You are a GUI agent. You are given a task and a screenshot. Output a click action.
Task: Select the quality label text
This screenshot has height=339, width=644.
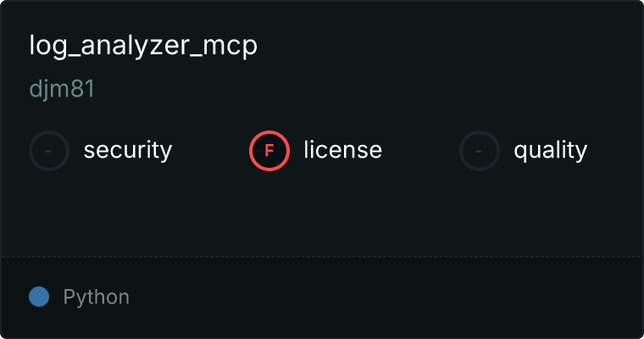coord(550,150)
